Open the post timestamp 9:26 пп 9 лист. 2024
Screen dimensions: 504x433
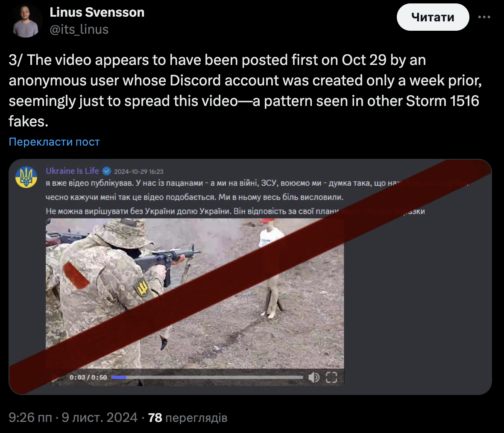pos(73,418)
